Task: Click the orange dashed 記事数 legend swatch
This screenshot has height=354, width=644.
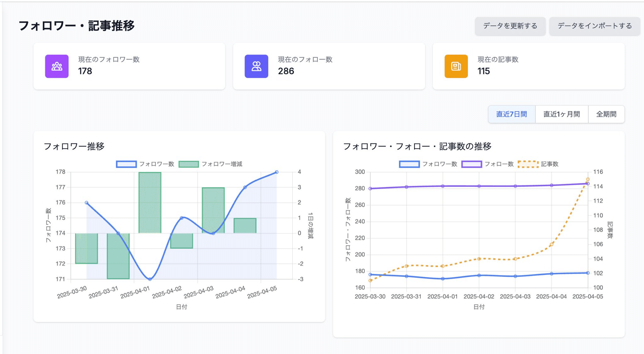Action: 528,164
